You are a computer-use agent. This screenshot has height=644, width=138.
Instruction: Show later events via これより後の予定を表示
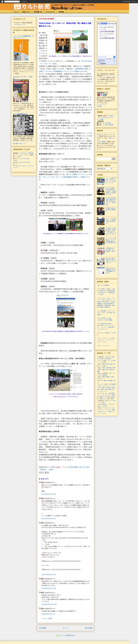107,38
